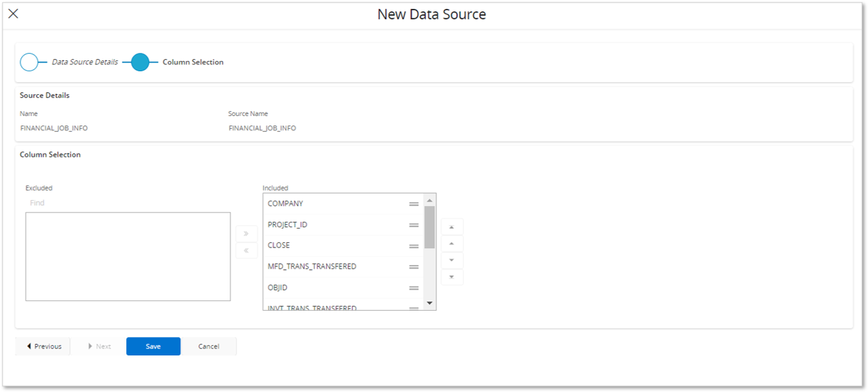Select the Data Source Details step label
The image size is (868, 392).
(x=84, y=62)
